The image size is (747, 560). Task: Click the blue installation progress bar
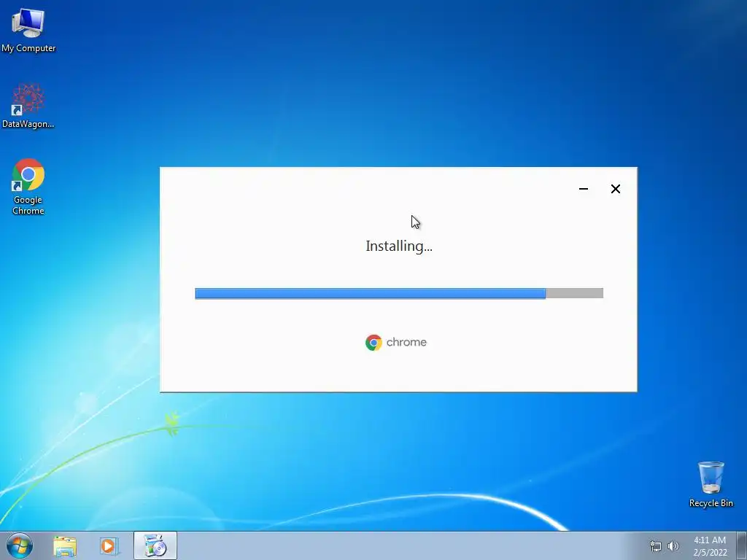[x=399, y=293]
